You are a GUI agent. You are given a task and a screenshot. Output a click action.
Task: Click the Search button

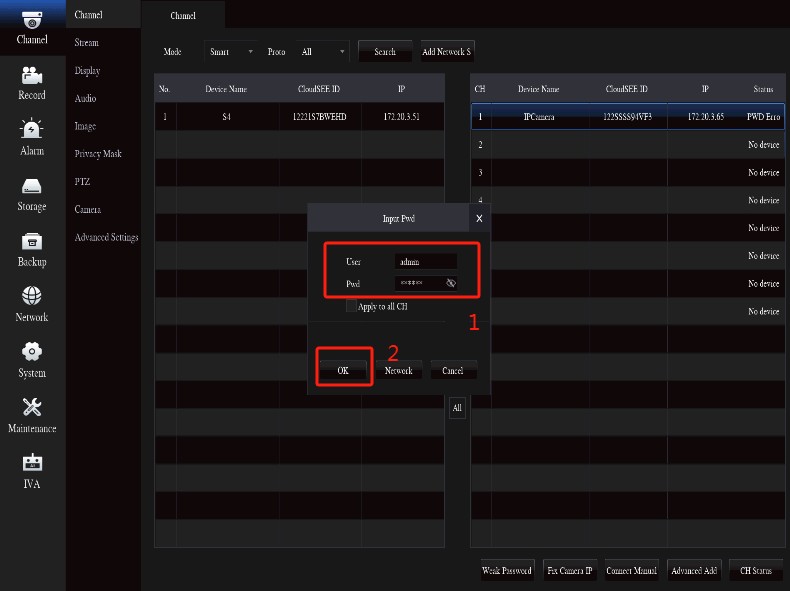point(385,52)
